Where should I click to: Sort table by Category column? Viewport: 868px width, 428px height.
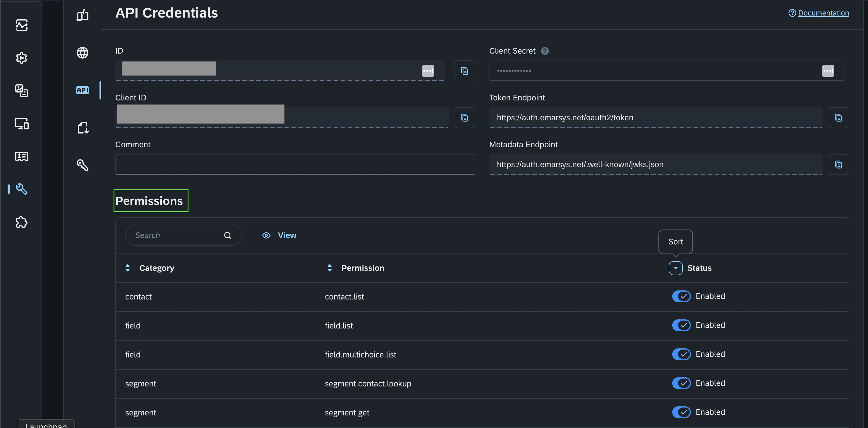(x=128, y=268)
